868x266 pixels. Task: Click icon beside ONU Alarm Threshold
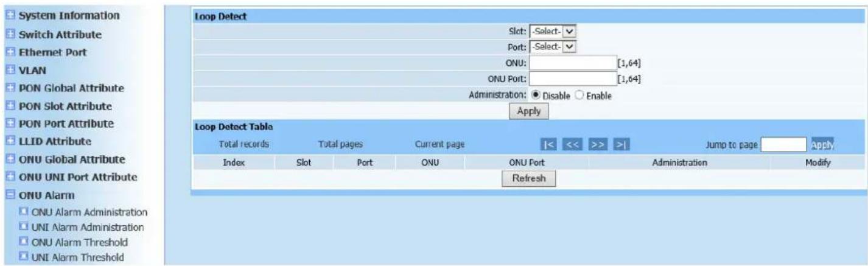coord(24,242)
